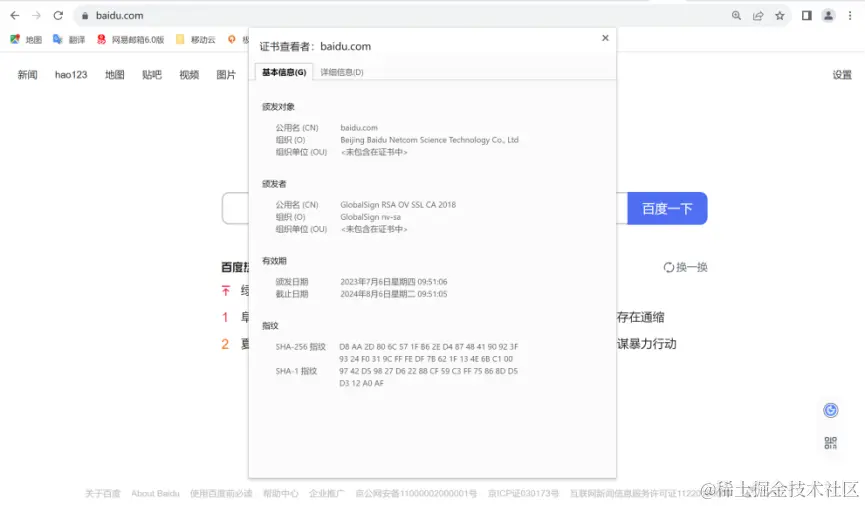The width and height of the screenshot is (866, 506).
Task: Open site security lock icon
Action: (x=85, y=15)
